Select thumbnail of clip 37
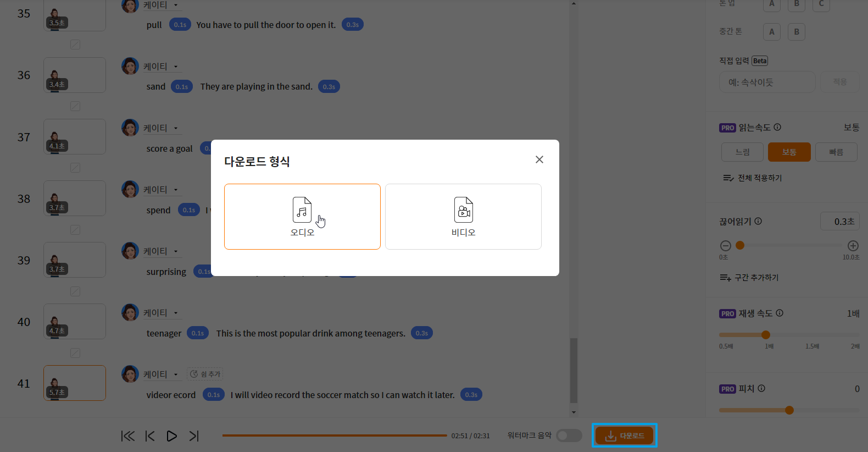The height and width of the screenshot is (452, 868). coord(75,137)
